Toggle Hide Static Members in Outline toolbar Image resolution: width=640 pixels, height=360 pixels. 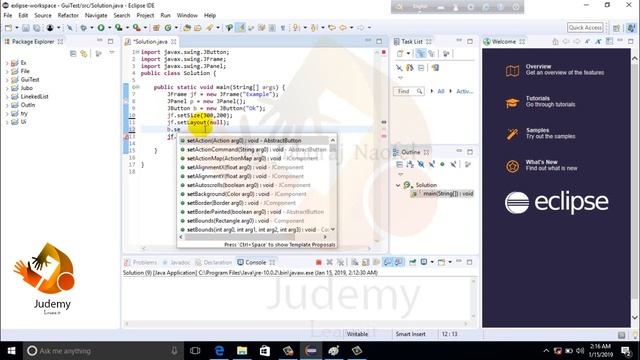click(x=431, y=164)
